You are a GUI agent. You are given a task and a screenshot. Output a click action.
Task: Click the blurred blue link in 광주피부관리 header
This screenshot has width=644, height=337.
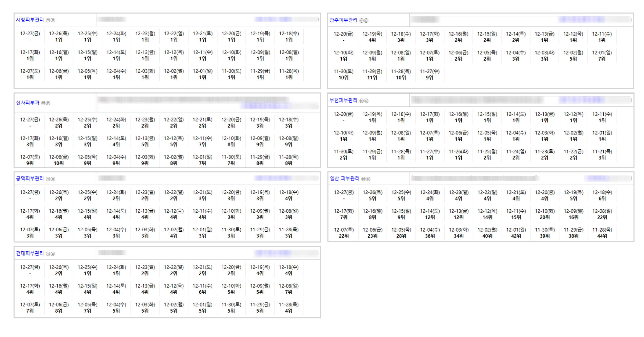(x=581, y=20)
